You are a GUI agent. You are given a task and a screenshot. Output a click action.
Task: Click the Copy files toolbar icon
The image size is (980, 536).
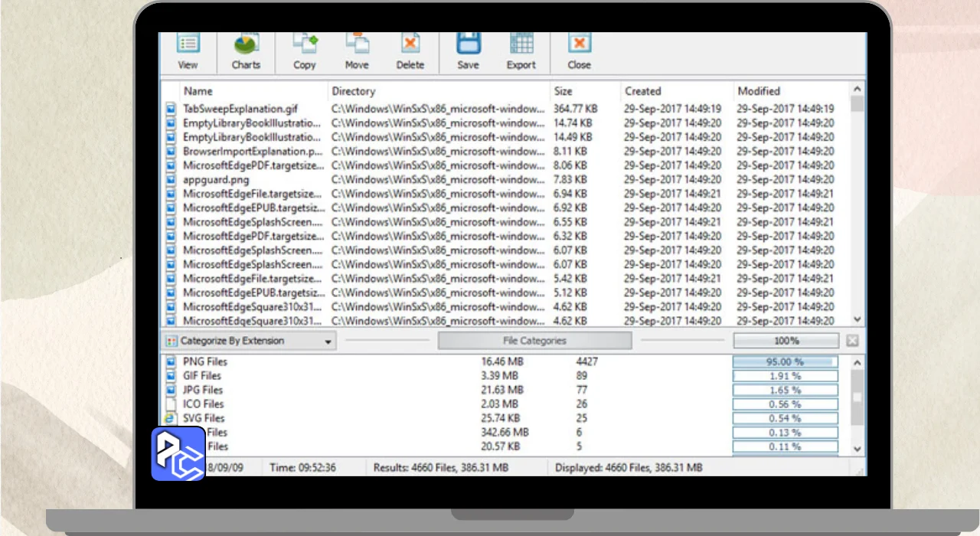[x=305, y=51]
